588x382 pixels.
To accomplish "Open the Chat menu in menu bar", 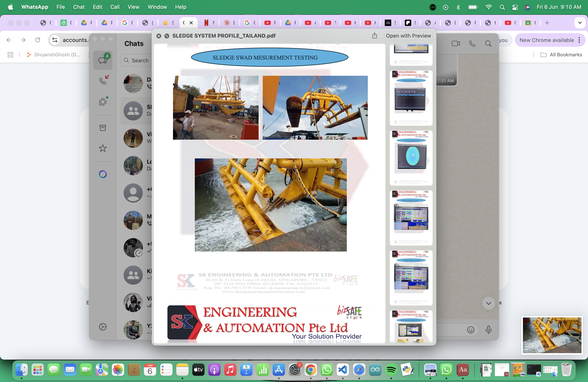I will point(79,7).
